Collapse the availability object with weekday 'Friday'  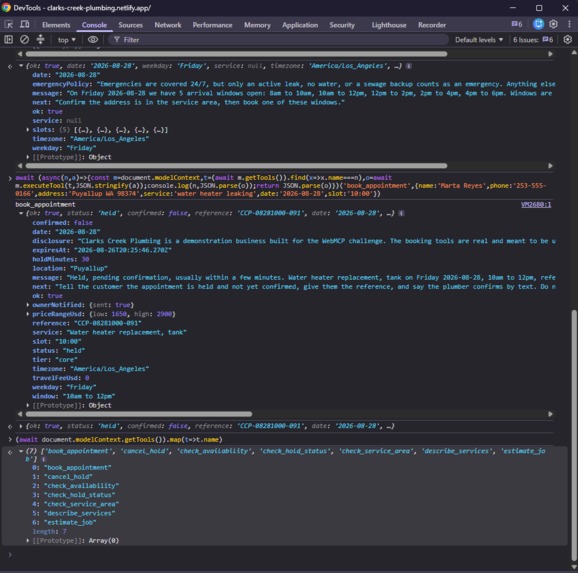tap(21, 66)
